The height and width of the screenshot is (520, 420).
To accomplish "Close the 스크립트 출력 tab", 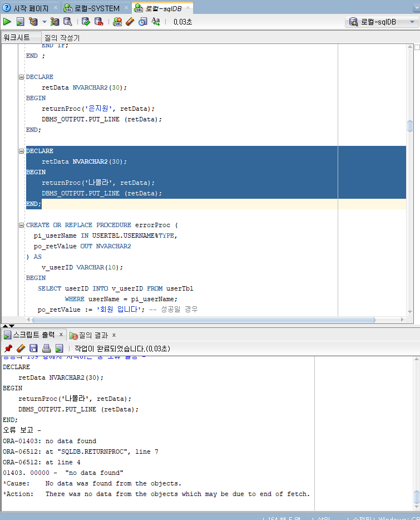I will tap(61, 335).
